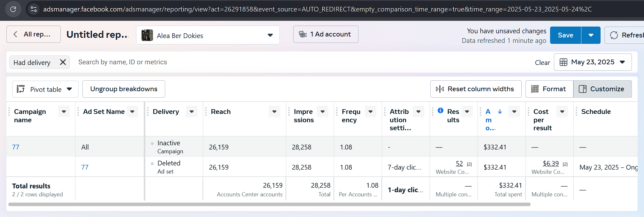The width and height of the screenshot is (644, 217).
Task: Go back using the All reports arrow
Action: pos(15,34)
